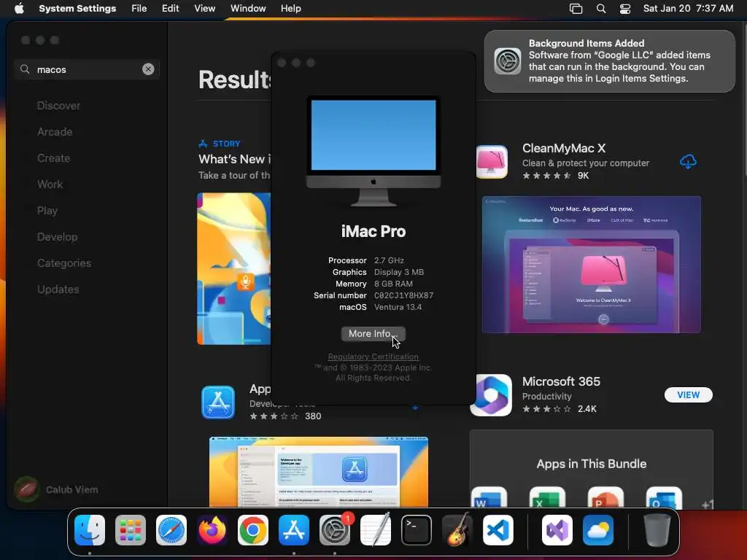Open the Background Items Added notification

[x=609, y=61]
